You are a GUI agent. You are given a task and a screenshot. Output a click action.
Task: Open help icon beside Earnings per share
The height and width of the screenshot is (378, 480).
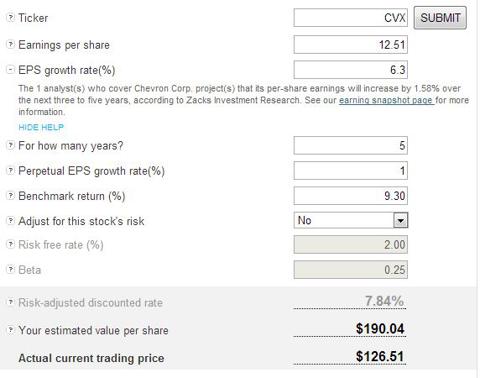11,44
